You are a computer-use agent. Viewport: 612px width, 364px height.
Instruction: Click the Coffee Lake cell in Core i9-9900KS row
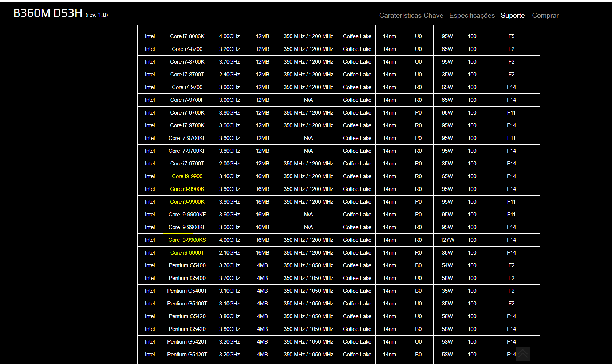pos(357,240)
